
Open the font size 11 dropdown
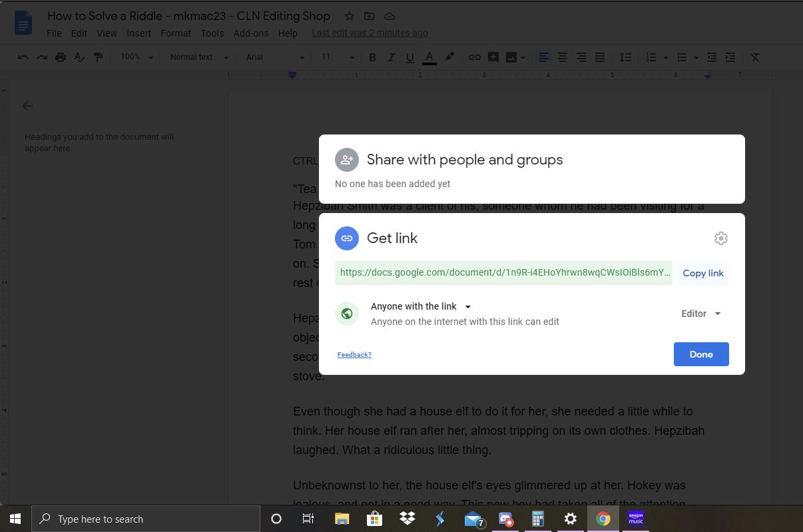(338, 57)
